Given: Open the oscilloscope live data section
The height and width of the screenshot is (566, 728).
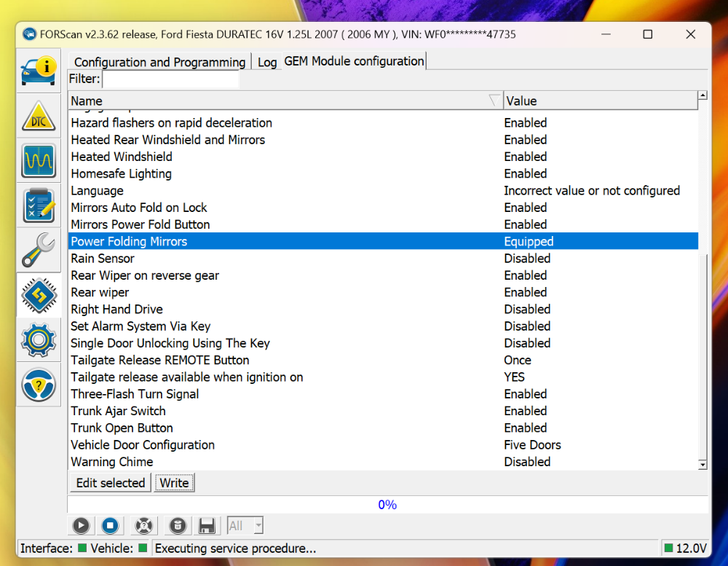Looking at the screenshot, I should click(39, 160).
